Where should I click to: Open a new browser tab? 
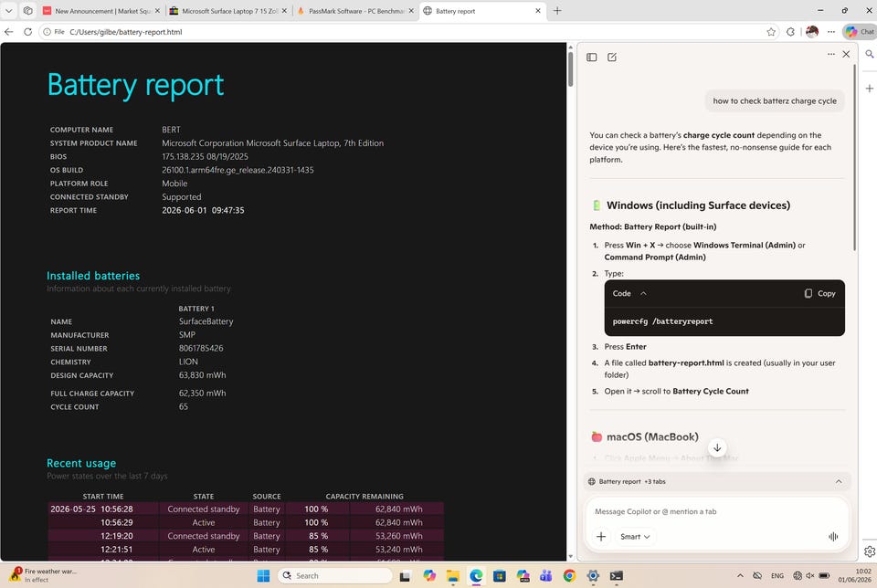click(557, 11)
